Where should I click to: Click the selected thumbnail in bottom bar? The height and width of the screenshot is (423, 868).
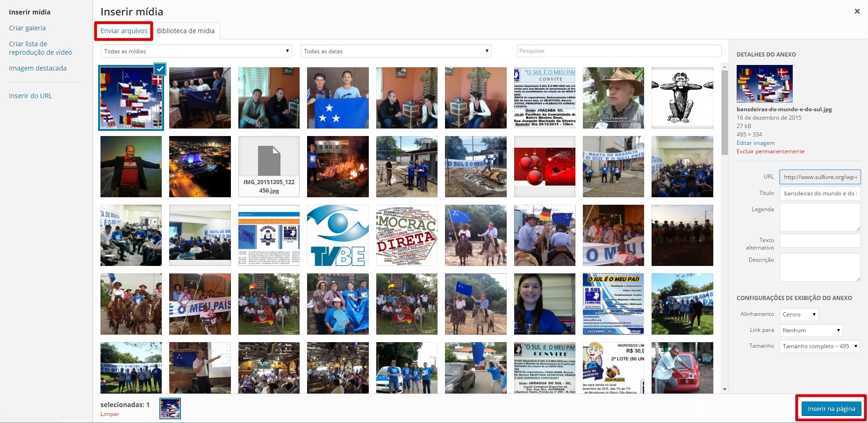pos(170,409)
